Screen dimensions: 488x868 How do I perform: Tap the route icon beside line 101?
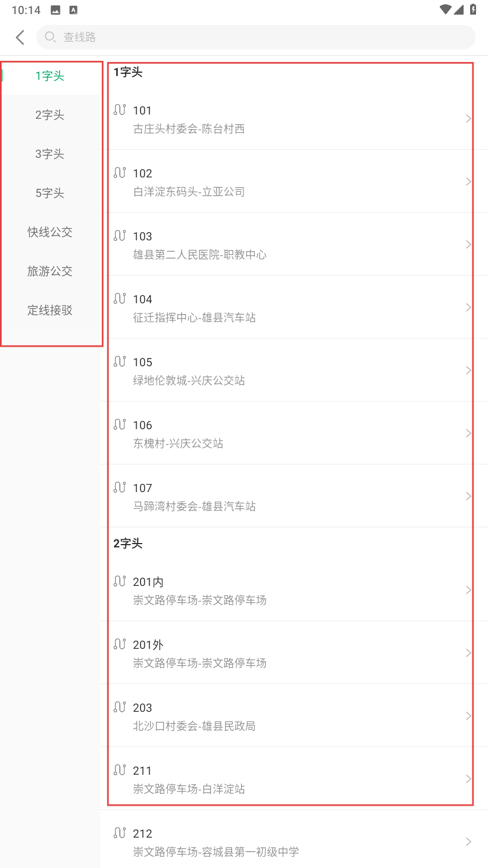pos(120,110)
